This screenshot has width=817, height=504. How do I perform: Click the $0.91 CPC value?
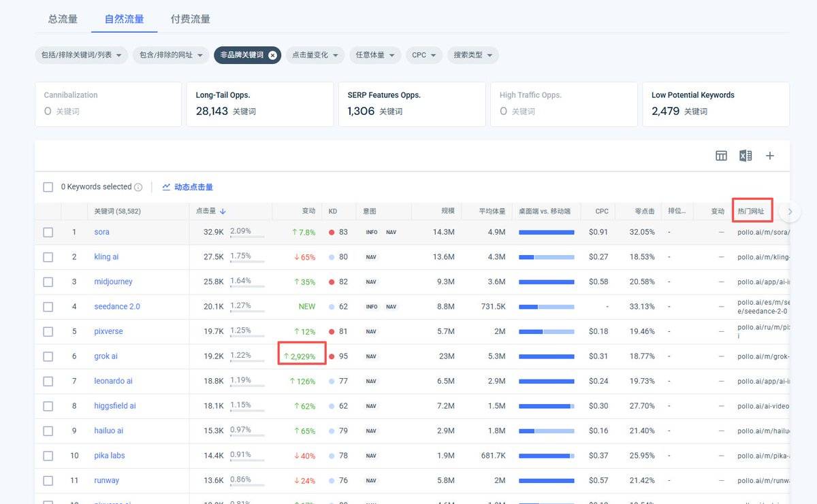point(598,232)
